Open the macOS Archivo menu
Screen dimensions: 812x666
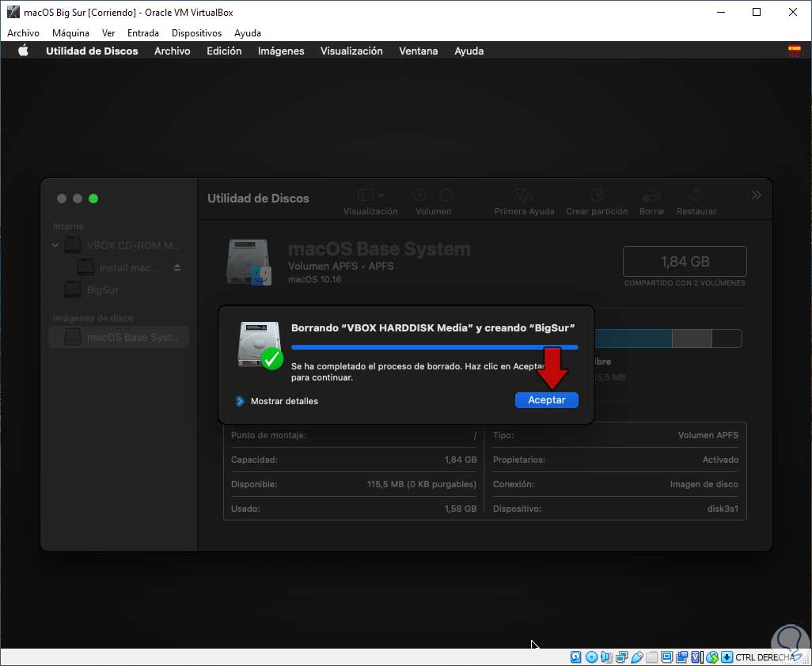pos(172,51)
